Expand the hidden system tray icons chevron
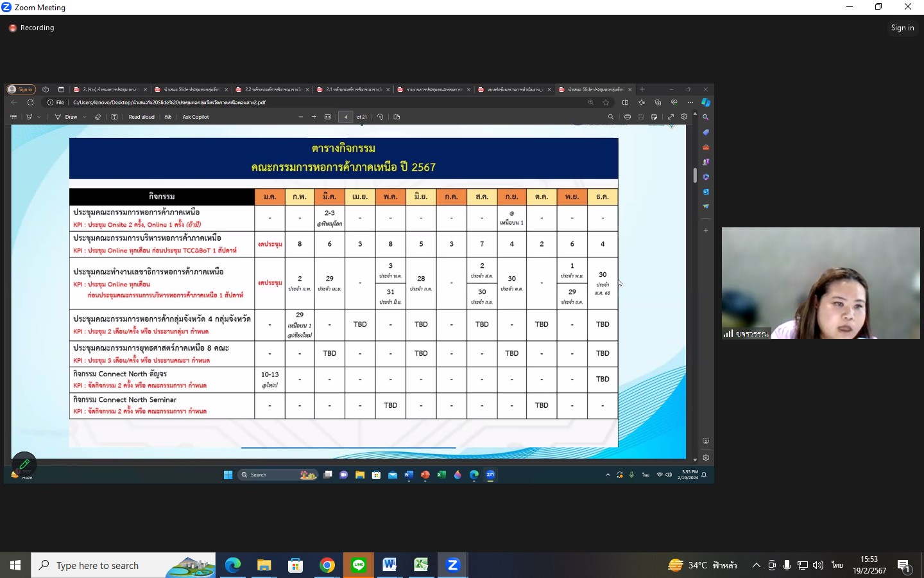Screen dimensions: 924x578 (756, 565)
